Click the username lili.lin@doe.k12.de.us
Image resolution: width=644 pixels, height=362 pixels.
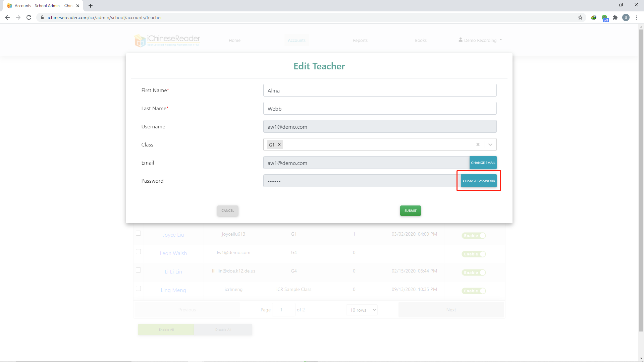tap(233, 271)
